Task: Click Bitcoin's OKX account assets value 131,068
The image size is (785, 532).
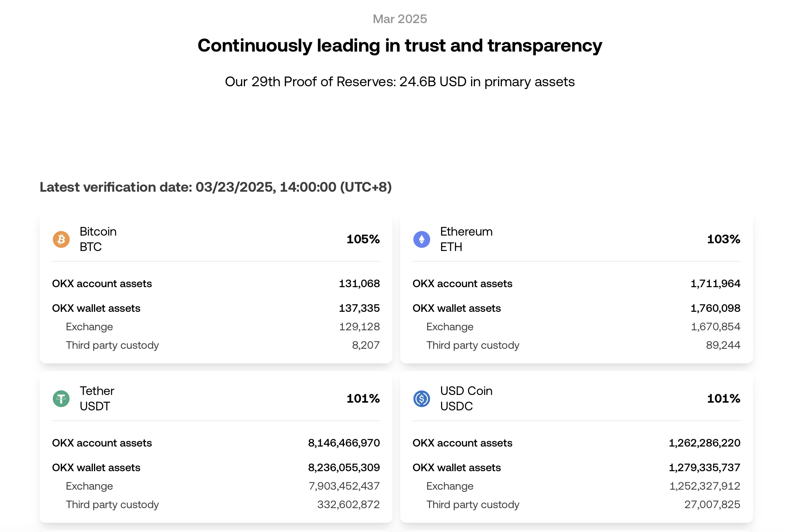Action: point(359,284)
